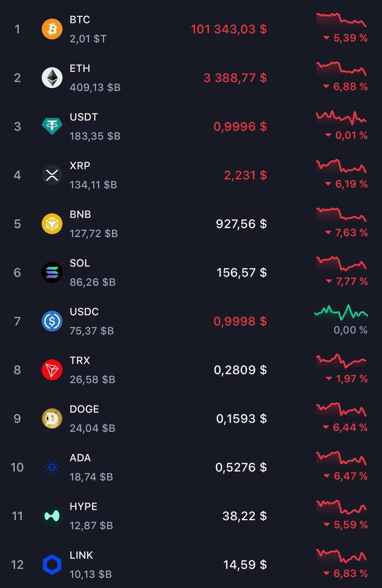View the green USDC sparkline chart

pyautogui.click(x=341, y=312)
